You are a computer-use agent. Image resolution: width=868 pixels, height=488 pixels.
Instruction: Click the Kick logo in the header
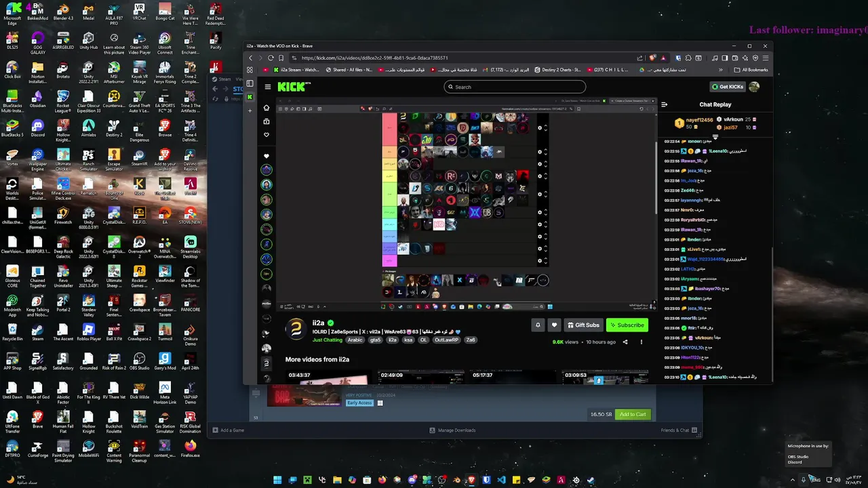pos(292,87)
